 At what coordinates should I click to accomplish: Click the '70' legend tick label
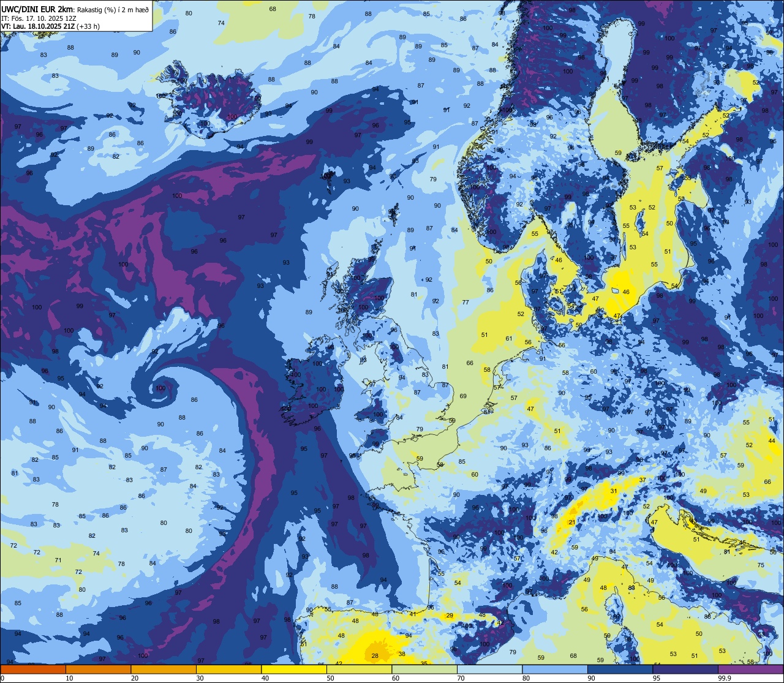pyautogui.click(x=461, y=678)
